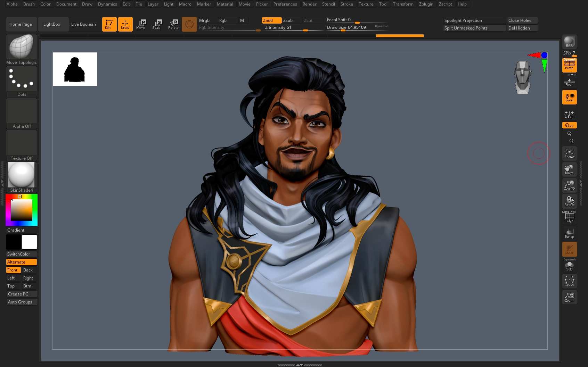Select the Rotate transform tool in top toolbar
Viewport: 588px width, 367px height.
pos(173,24)
